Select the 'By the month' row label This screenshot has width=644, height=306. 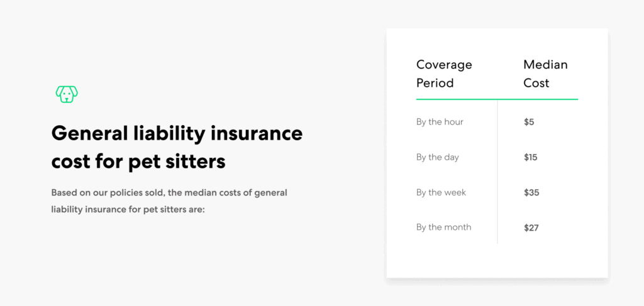point(443,227)
